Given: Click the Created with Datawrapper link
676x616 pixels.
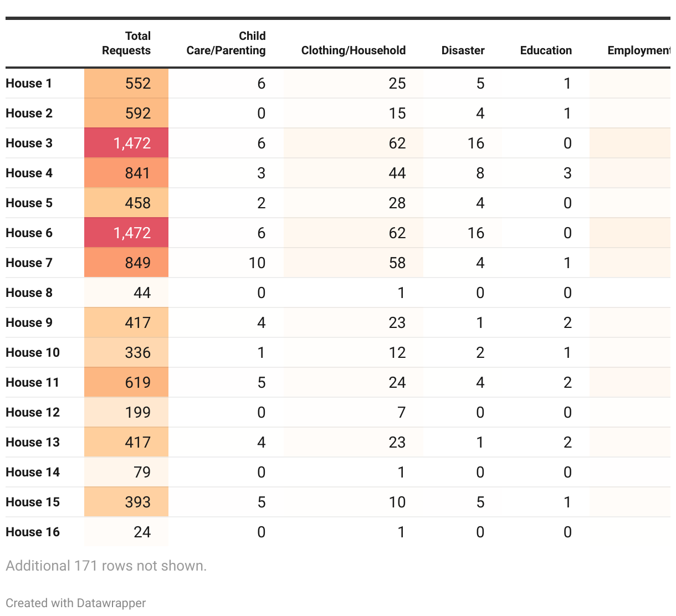Looking at the screenshot, I should pos(76,603).
